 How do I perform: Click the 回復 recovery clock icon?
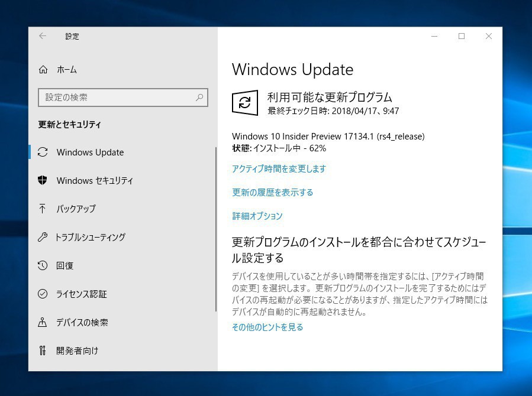point(42,265)
